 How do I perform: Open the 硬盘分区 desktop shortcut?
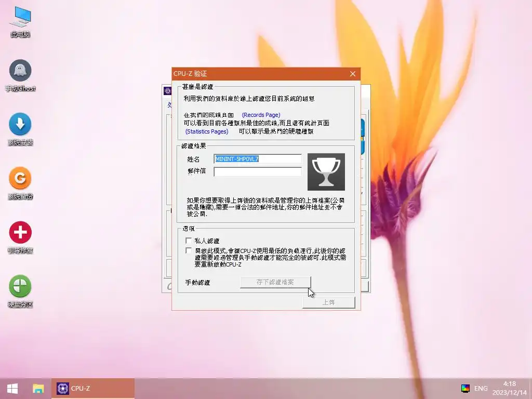tap(20, 291)
